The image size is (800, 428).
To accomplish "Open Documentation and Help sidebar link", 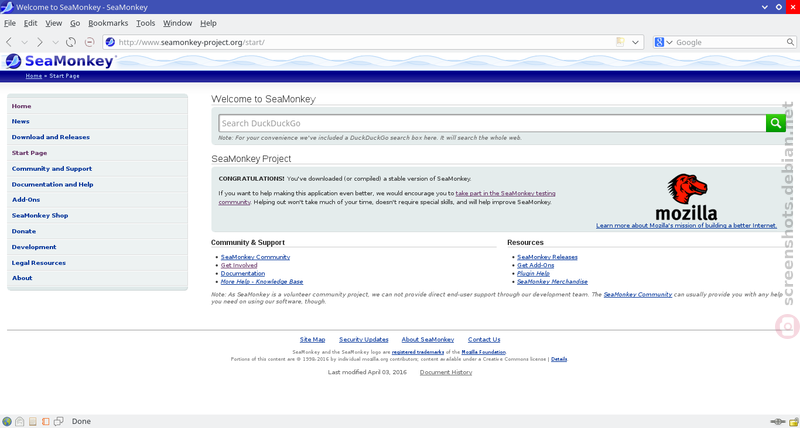I will coord(53,185).
